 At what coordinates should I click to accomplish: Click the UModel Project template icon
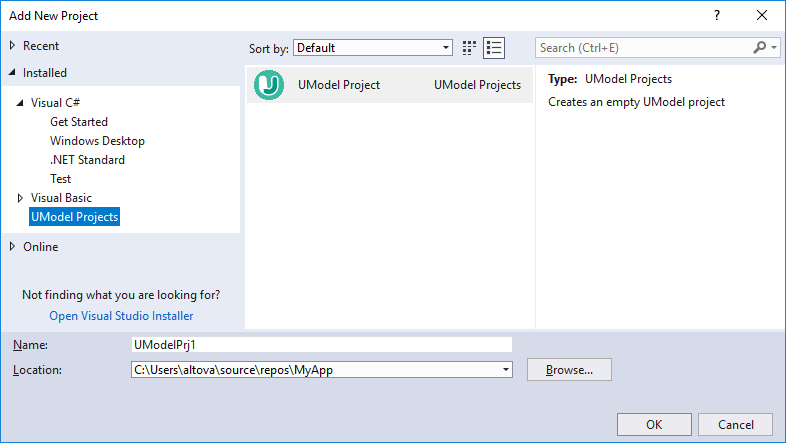pyautogui.click(x=269, y=85)
